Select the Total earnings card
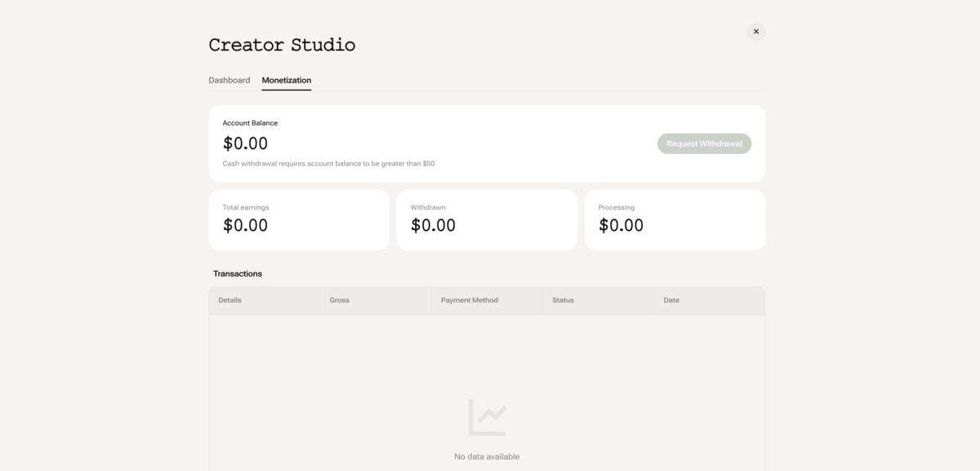980x471 pixels. click(x=299, y=220)
